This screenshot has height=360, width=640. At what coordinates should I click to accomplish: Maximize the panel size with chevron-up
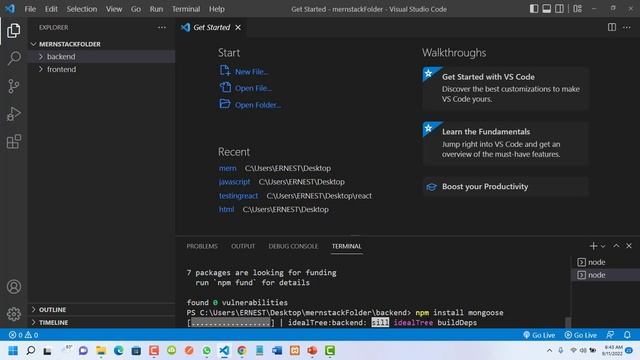pos(616,246)
